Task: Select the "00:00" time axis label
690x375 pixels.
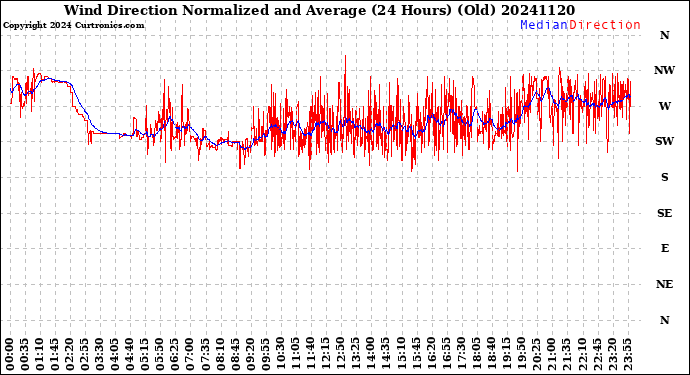Action: tap(10, 354)
